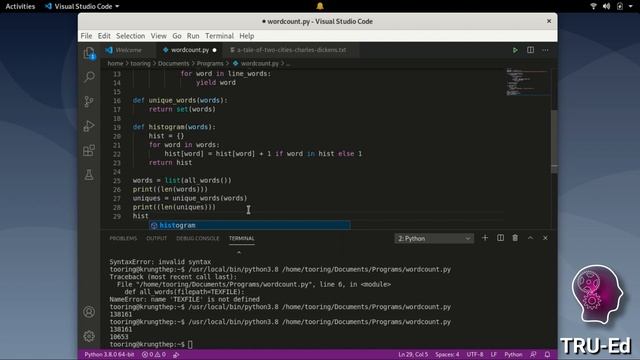Viewport: 640px width, 360px height.
Task: Click 'Documents' in the breadcrumb path
Action: point(173,64)
